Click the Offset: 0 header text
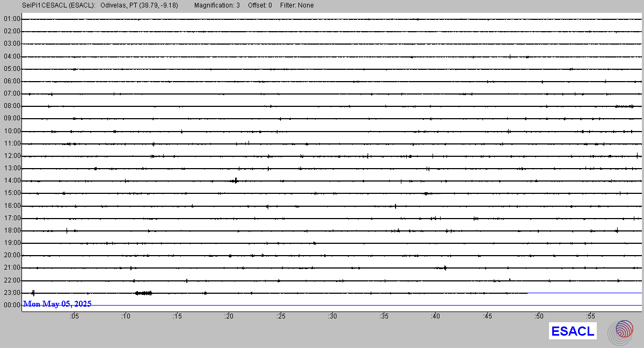Viewport: 644px width, 348px height. point(260,5)
